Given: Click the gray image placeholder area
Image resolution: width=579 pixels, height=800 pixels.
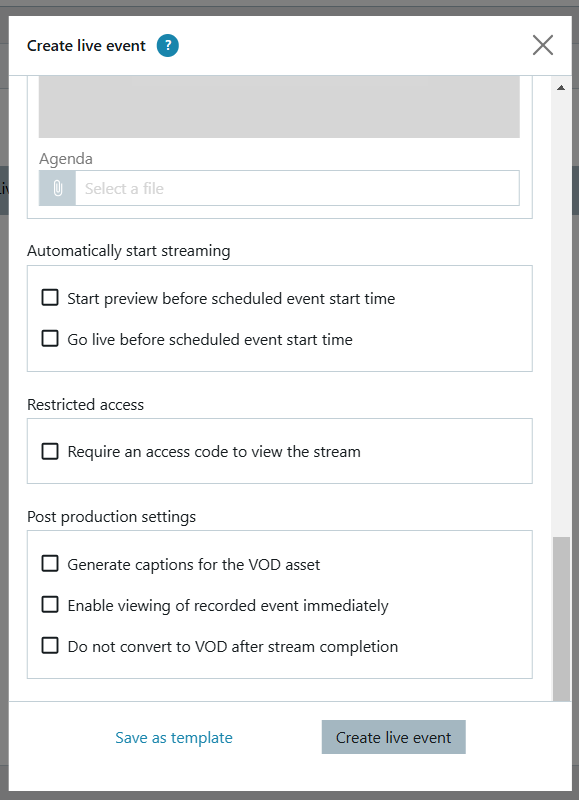Looking at the screenshot, I should point(279,107).
